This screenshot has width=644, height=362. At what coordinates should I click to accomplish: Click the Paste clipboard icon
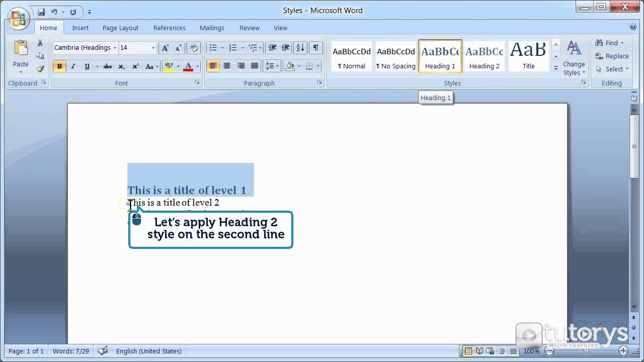pyautogui.click(x=21, y=49)
